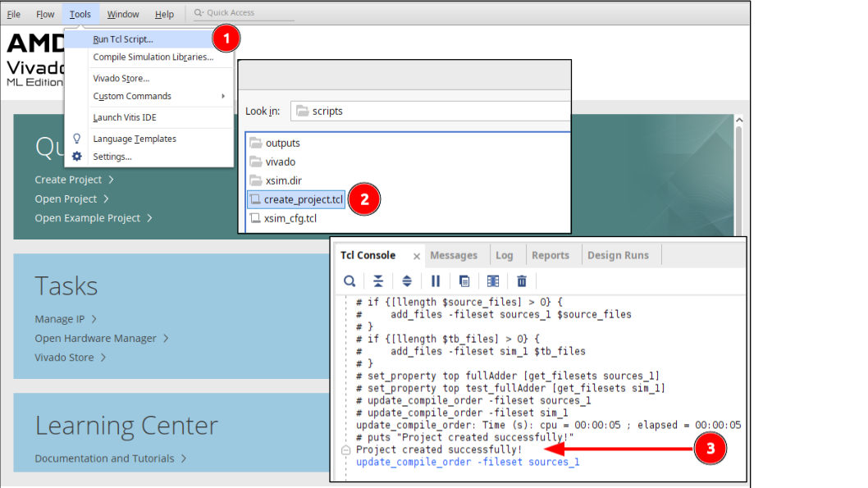Open the Help menu
This screenshot has width=868, height=488.
(x=164, y=14)
